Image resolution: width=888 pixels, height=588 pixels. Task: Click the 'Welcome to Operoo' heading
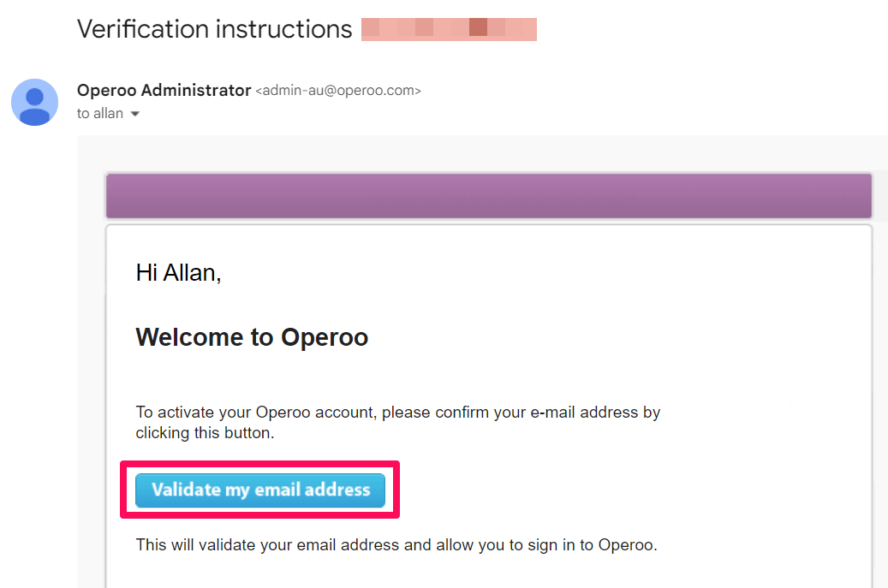252,337
